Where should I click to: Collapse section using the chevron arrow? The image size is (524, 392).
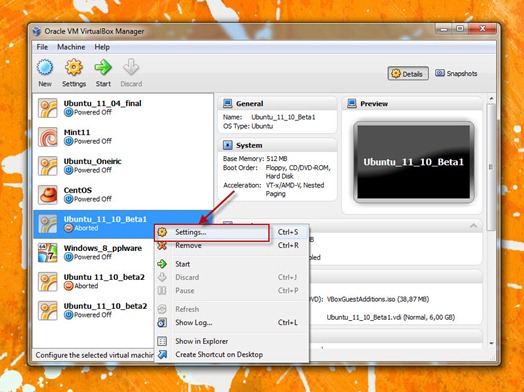[473, 226]
